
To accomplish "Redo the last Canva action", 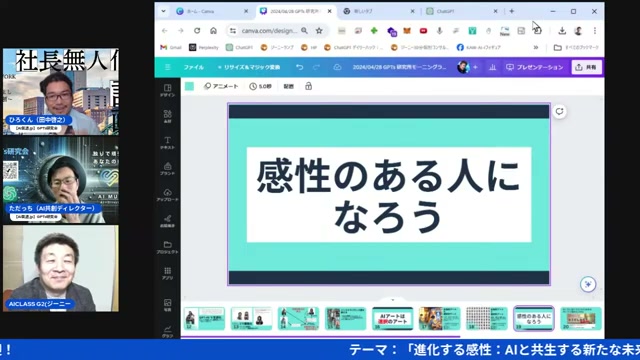I will [x=316, y=67].
